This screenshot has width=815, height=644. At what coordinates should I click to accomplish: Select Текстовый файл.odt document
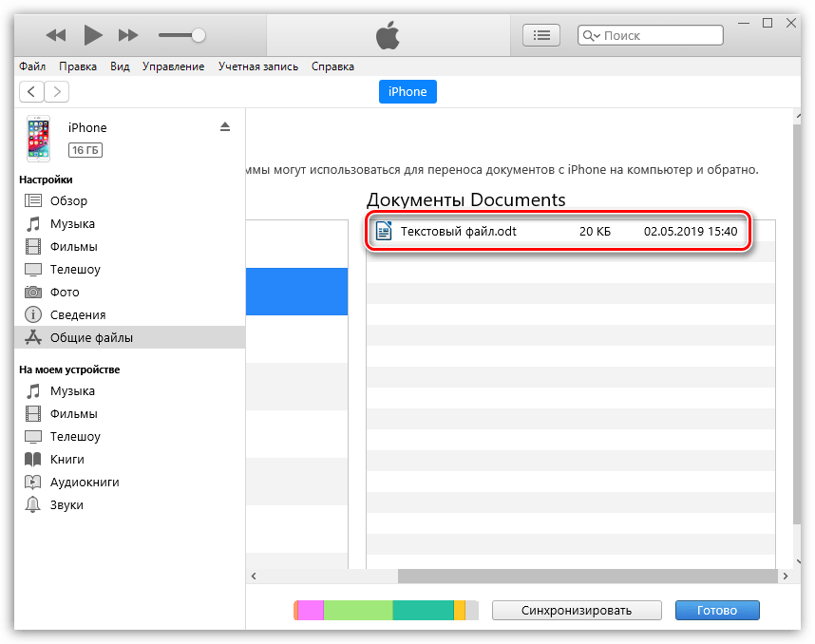[x=459, y=231]
